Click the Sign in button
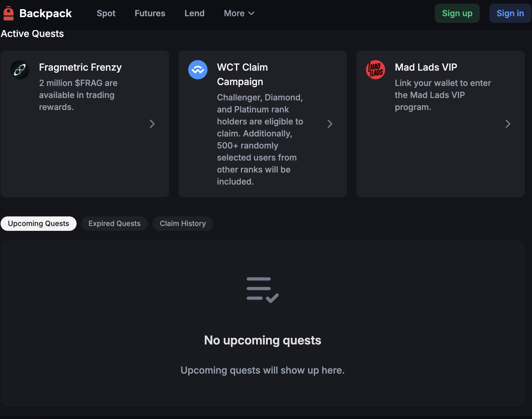532x419 pixels. click(510, 13)
